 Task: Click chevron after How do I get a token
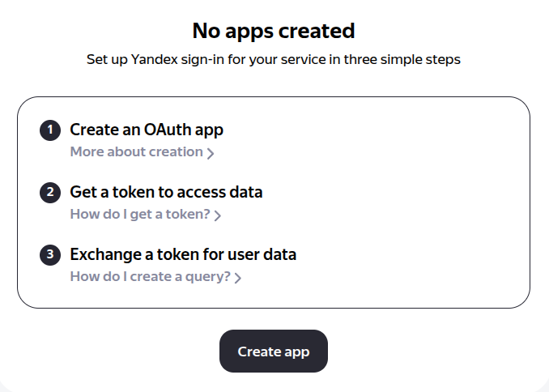[x=218, y=215]
